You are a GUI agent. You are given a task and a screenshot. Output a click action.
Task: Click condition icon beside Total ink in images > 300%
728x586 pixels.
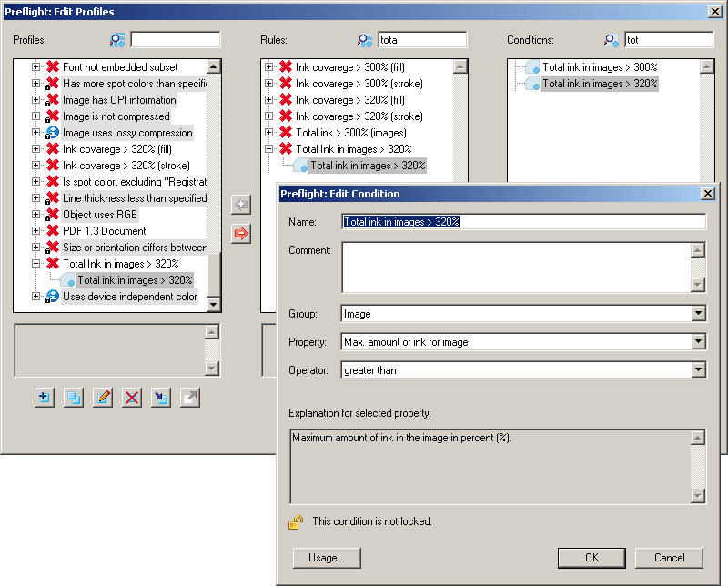click(532, 67)
